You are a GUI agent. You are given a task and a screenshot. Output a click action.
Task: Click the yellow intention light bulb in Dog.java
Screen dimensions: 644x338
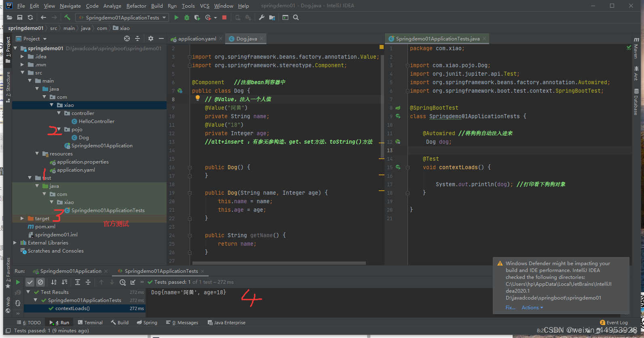pyautogui.click(x=198, y=98)
